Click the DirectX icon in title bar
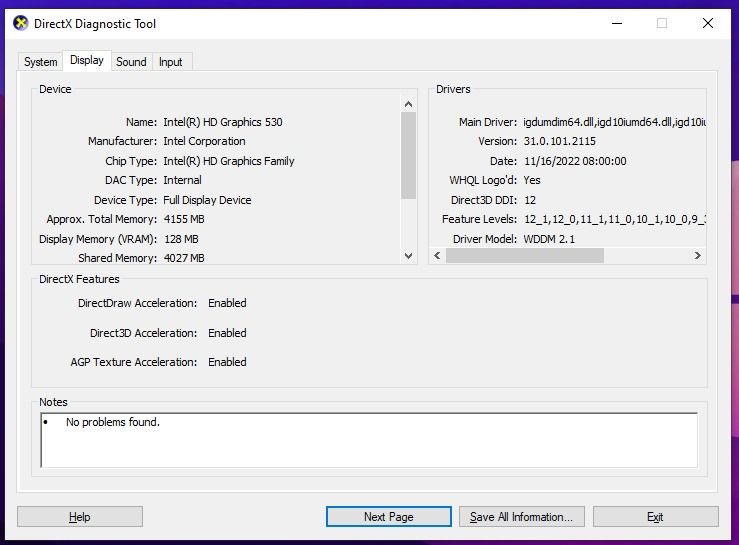 pos(21,23)
